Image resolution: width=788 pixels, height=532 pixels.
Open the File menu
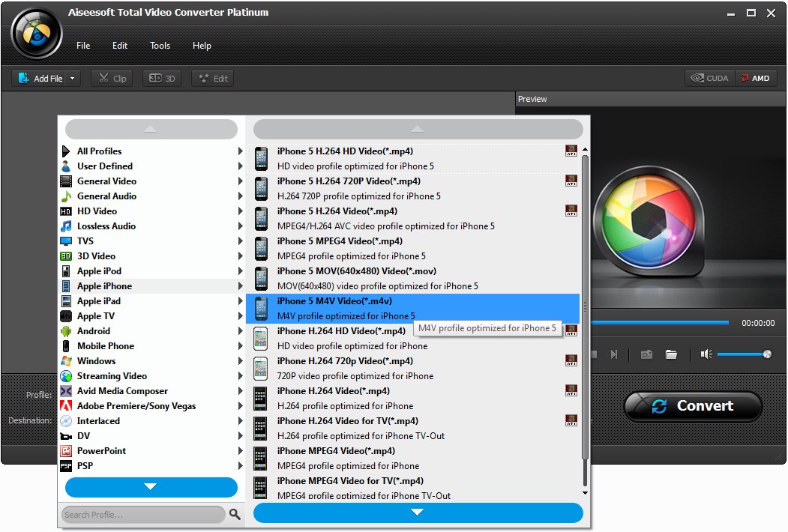83,46
